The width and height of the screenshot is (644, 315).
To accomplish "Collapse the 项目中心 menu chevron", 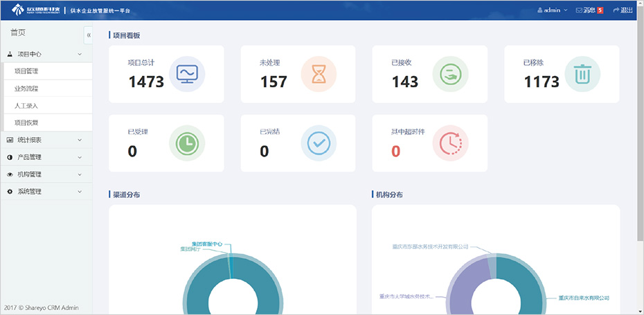I will click(80, 54).
